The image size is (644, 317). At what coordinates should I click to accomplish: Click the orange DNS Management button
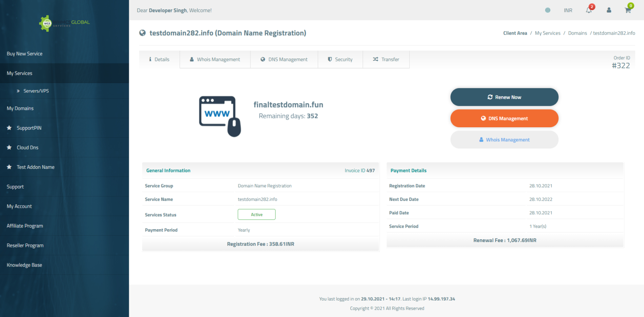[504, 118]
